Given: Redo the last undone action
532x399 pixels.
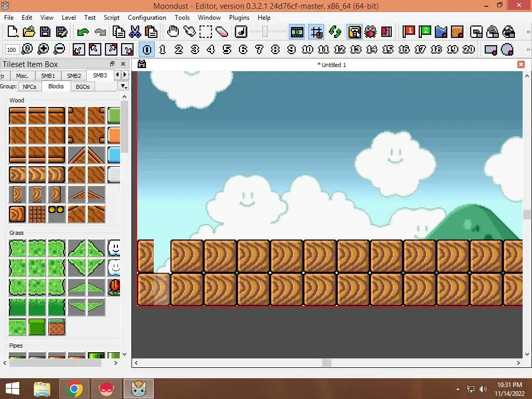Looking at the screenshot, I should point(100,32).
